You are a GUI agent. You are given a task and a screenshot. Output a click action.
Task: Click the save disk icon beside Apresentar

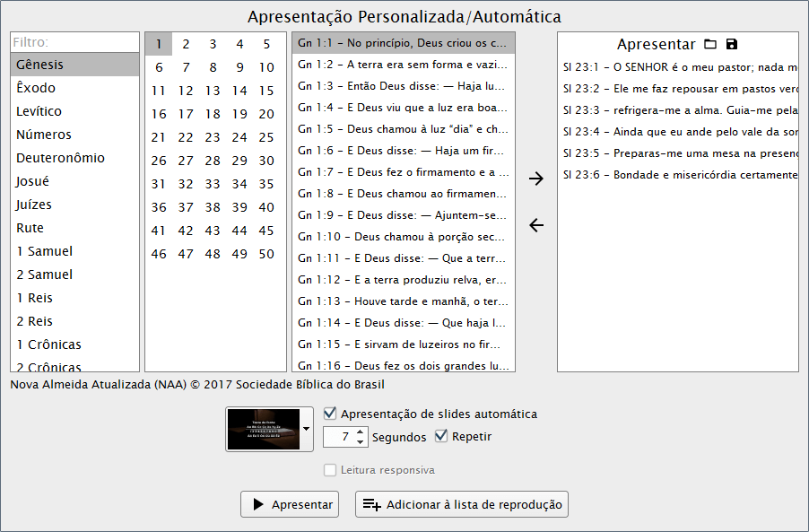pos(732,44)
